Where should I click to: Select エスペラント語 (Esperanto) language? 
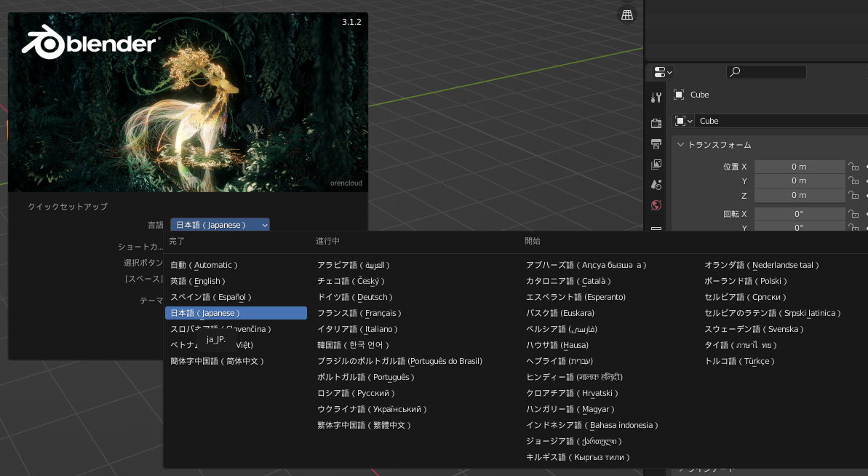point(576,297)
